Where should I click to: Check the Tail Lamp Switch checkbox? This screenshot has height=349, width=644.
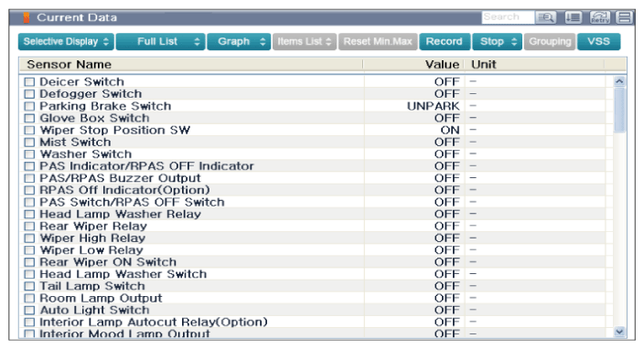tap(29, 286)
